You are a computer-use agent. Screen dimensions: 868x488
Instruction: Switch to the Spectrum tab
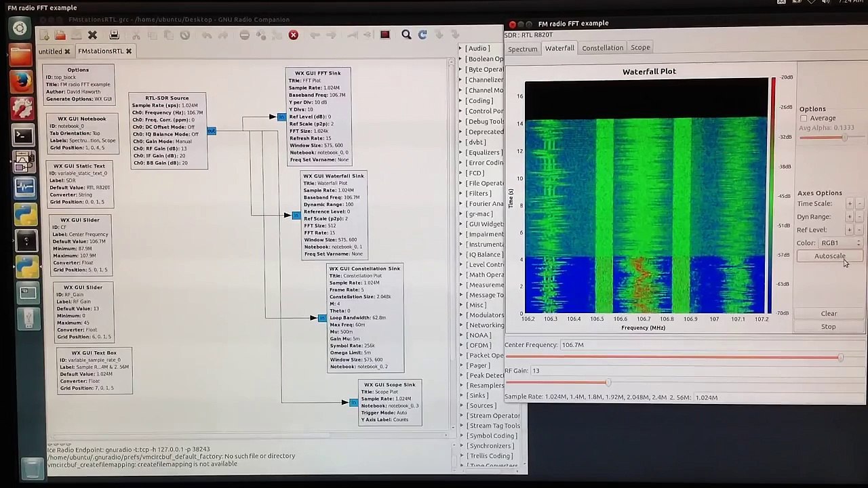click(x=523, y=48)
